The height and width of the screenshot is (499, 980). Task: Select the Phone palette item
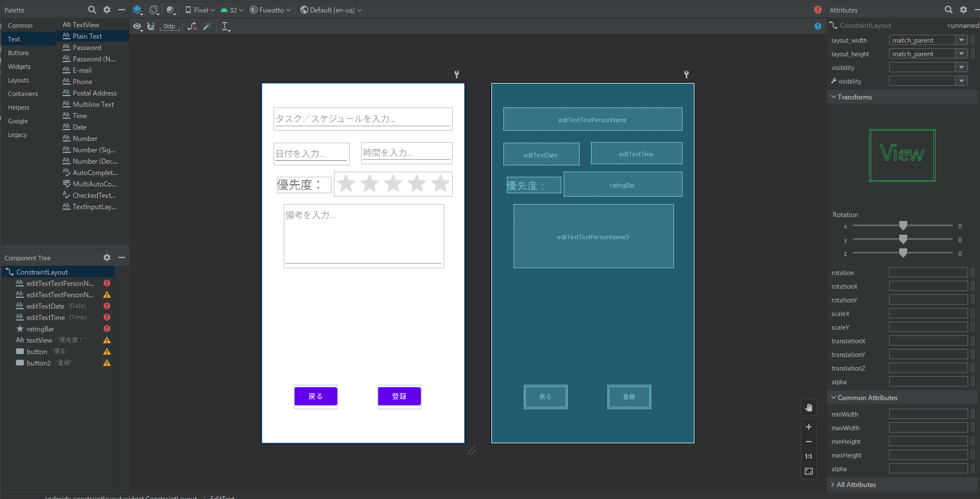[x=93, y=82]
